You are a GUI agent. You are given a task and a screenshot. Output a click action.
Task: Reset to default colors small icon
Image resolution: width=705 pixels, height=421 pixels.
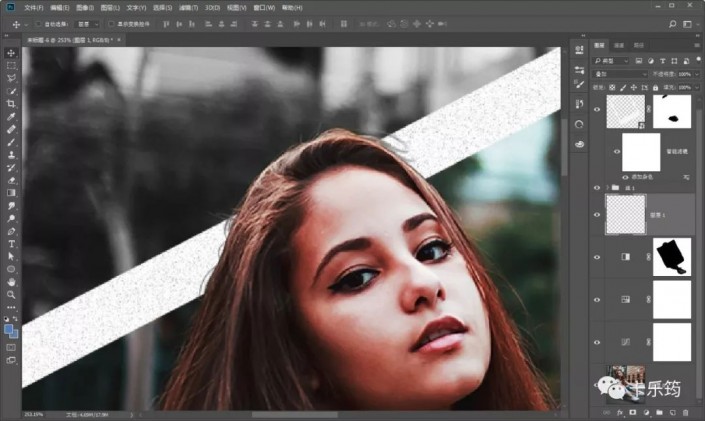(x=6, y=318)
